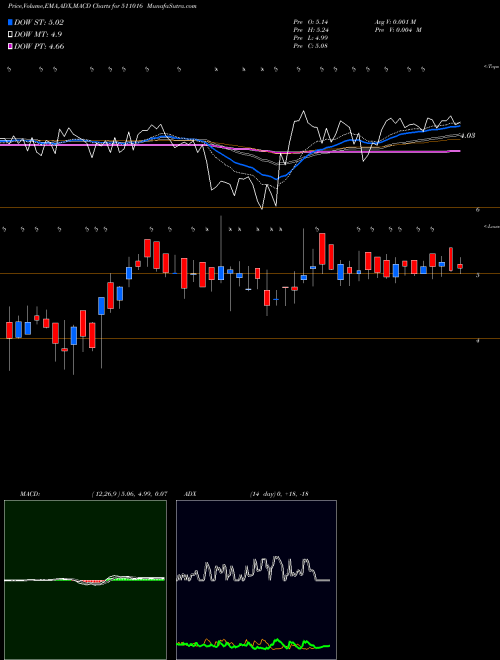Click the 'Pre H: 5.24' value
The image size is (500, 660).
311,30
